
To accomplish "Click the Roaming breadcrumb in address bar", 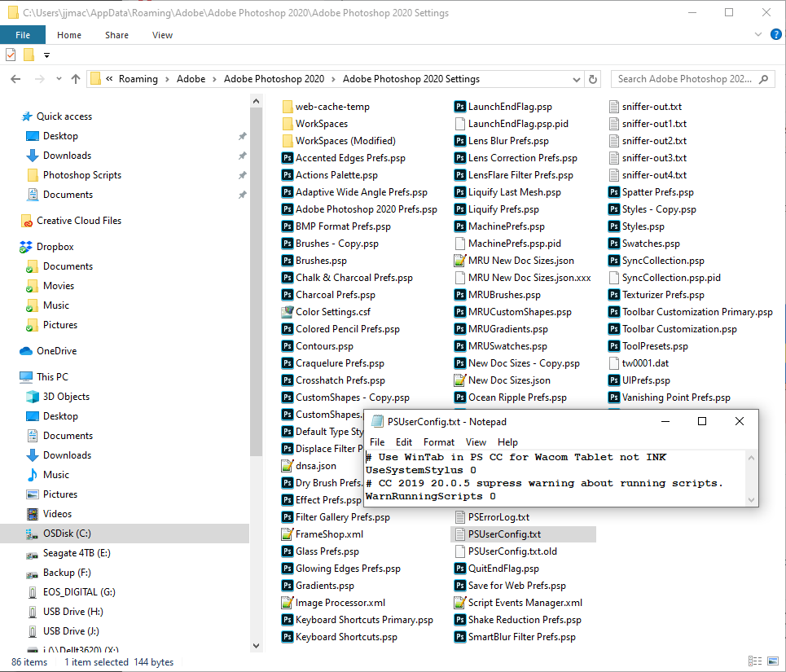I will (x=138, y=79).
